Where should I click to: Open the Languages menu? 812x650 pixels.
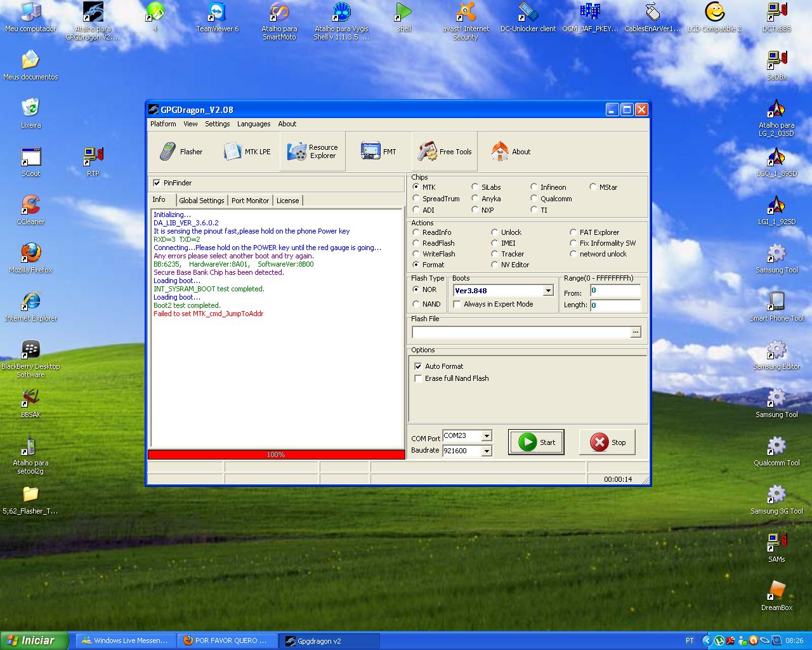(x=254, y=124)
